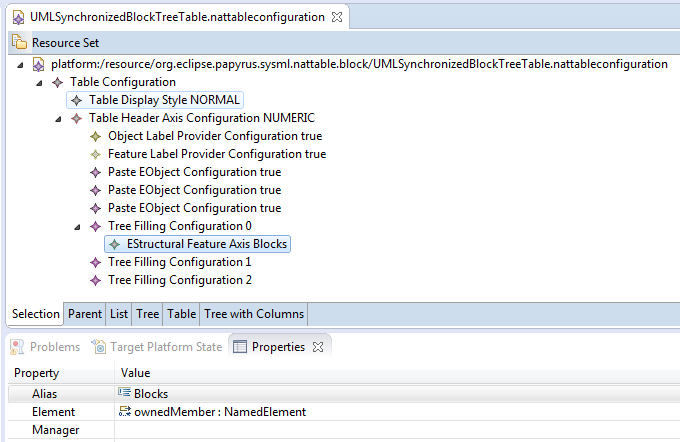Click the Resource Set folder icon
Image resolution: width=680 pixels, height=442 pixels.
(19, 42)
